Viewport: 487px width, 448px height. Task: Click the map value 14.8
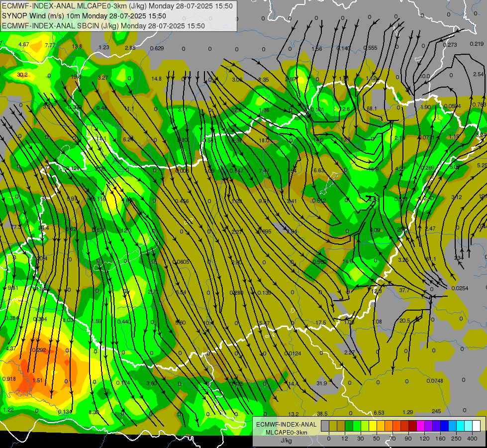point(157,79)
